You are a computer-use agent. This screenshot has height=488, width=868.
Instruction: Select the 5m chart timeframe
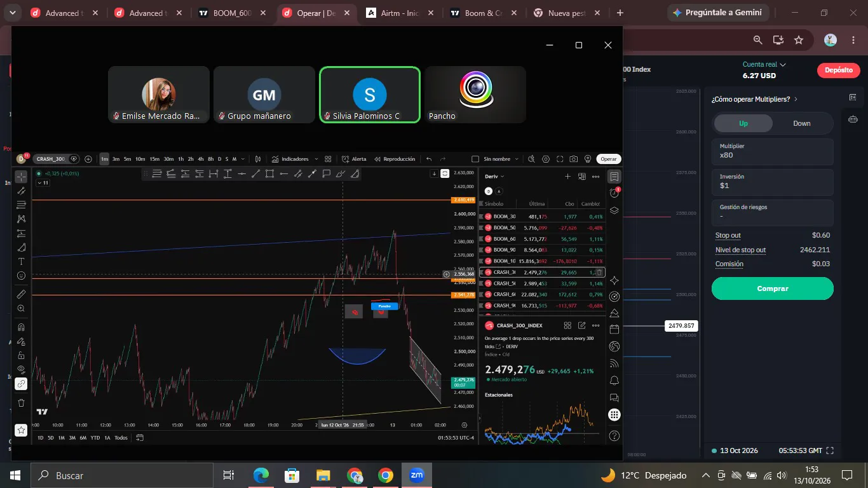[127, 159]
